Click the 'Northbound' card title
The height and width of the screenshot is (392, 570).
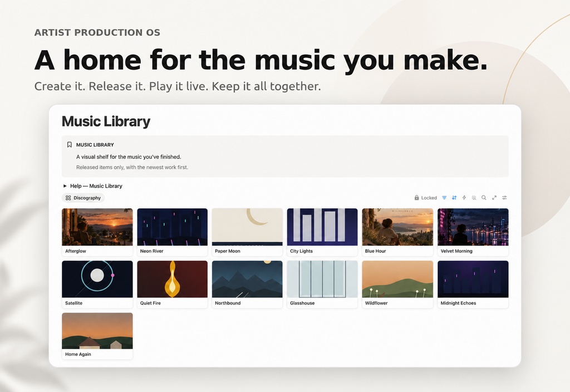228,303
